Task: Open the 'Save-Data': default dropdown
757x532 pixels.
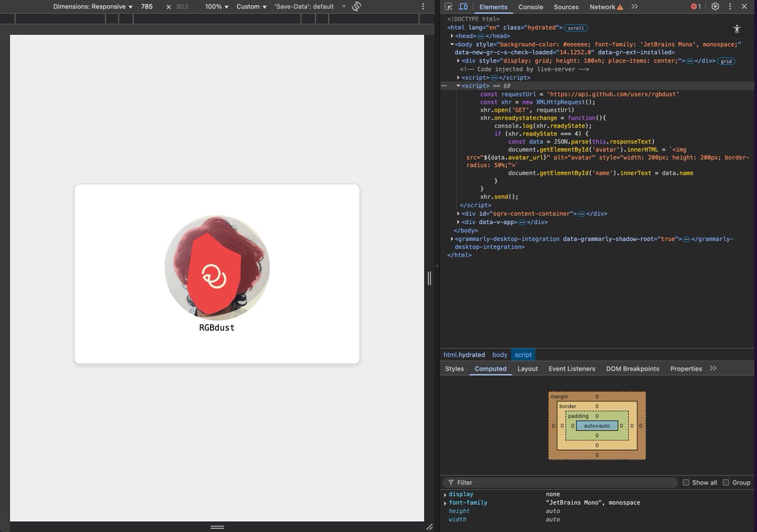Action: 310,6
